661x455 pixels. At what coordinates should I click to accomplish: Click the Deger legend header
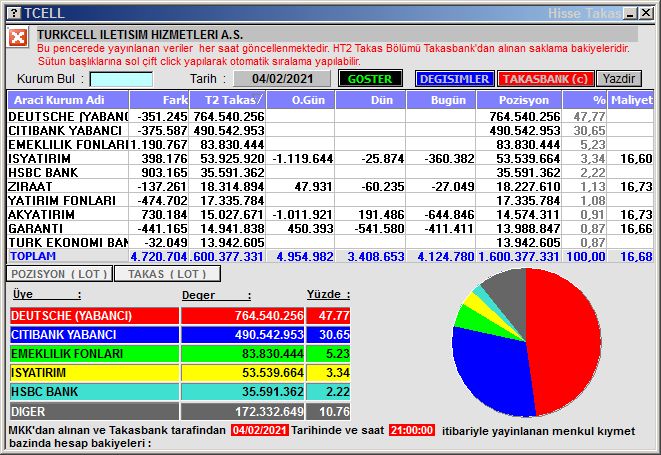point(216,295)
